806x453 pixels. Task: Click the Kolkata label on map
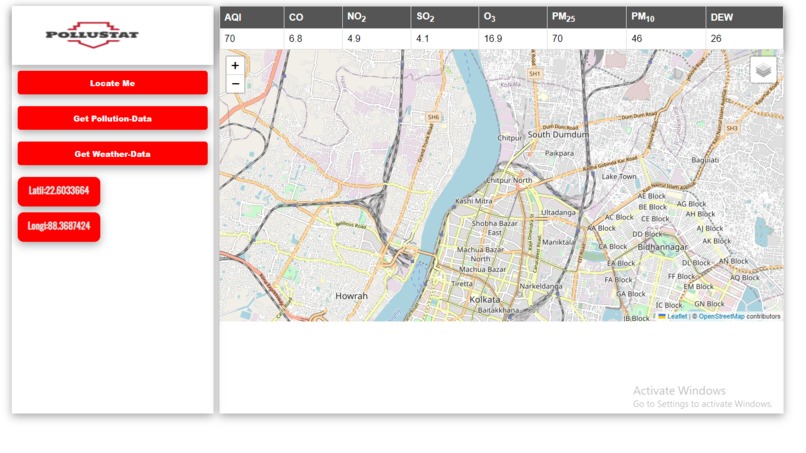point(484,299)
